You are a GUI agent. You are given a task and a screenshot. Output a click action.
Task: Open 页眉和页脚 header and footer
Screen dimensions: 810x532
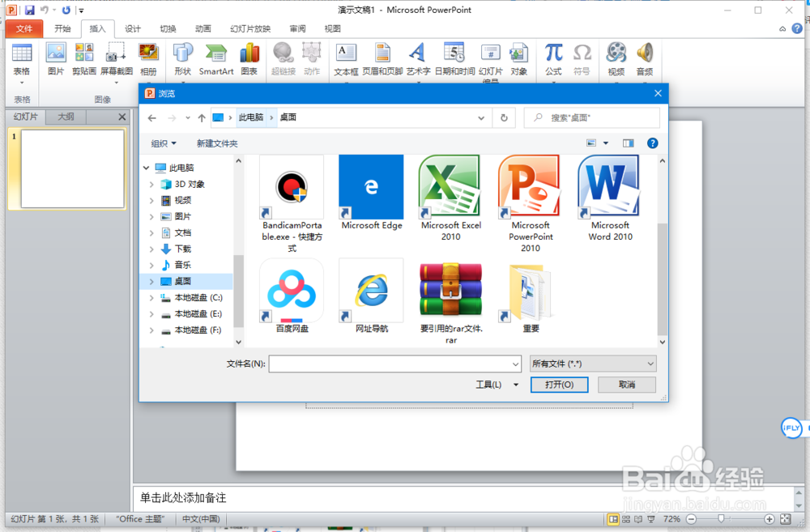click(x=382, y=59)
